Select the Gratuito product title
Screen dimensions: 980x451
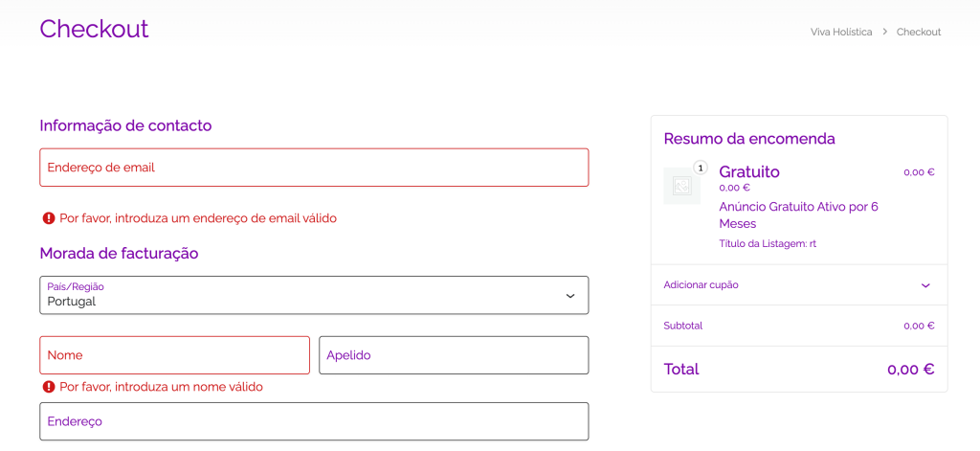coord(748,171)
